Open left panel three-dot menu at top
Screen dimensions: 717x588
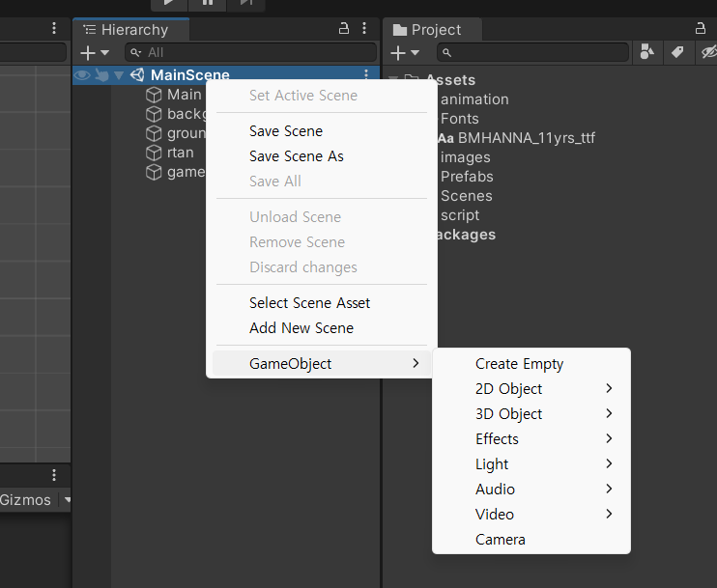[x=54, y=28]
